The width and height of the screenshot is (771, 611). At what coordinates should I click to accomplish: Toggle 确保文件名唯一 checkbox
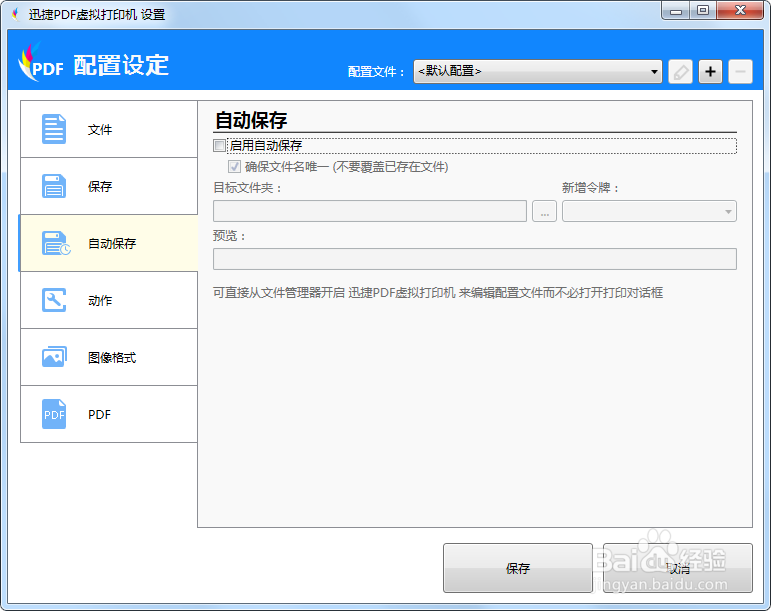click(234, 167)
